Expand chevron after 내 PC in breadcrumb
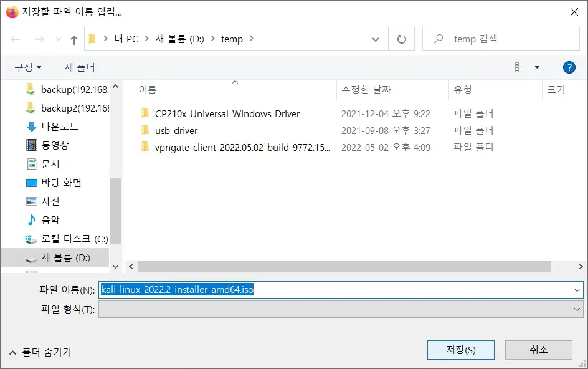 tap(146, 39)
